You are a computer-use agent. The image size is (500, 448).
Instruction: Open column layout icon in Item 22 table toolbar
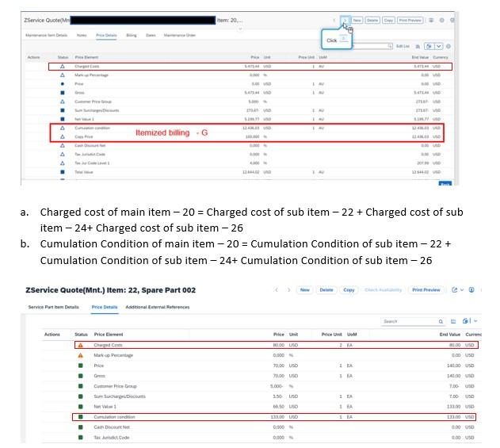(x=453, y=321)
